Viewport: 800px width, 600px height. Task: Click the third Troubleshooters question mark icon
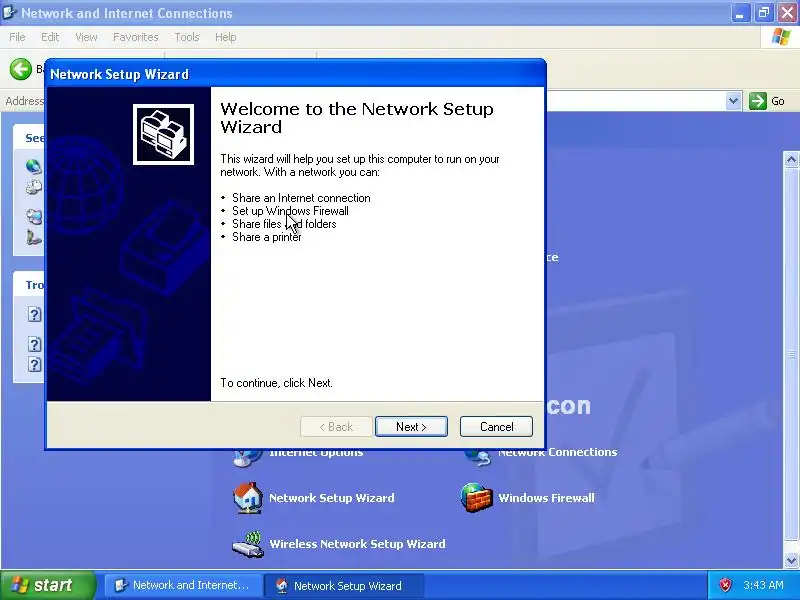[34, 364]
